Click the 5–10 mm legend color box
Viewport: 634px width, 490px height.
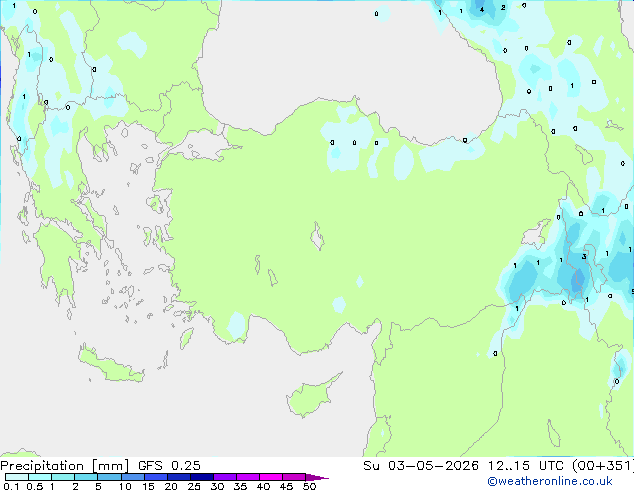pos(109,477)
